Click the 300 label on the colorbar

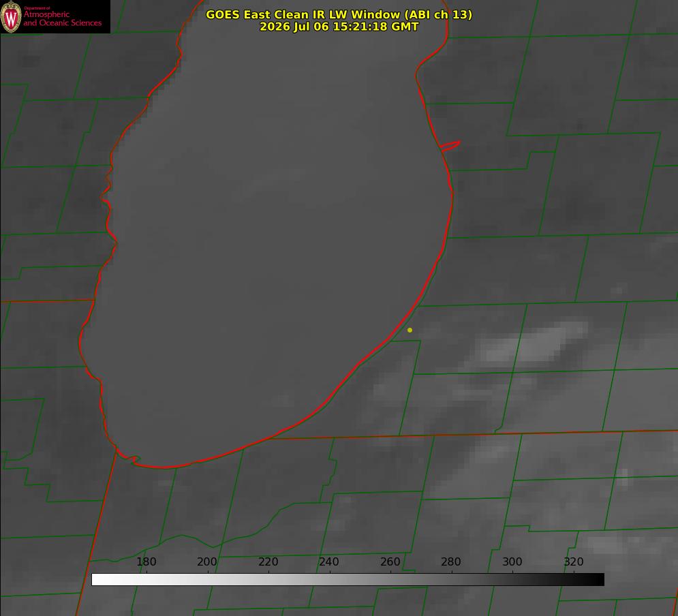[x=512, y=561]
